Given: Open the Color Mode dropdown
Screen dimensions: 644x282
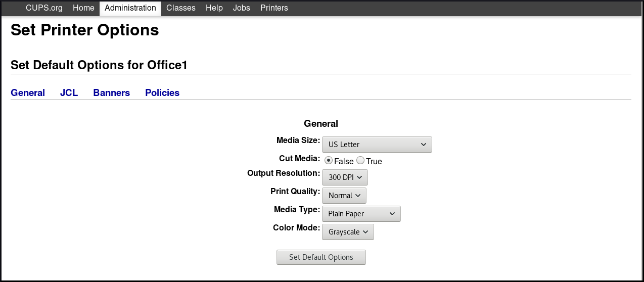Looking at the screenshot, I should 348,232.
